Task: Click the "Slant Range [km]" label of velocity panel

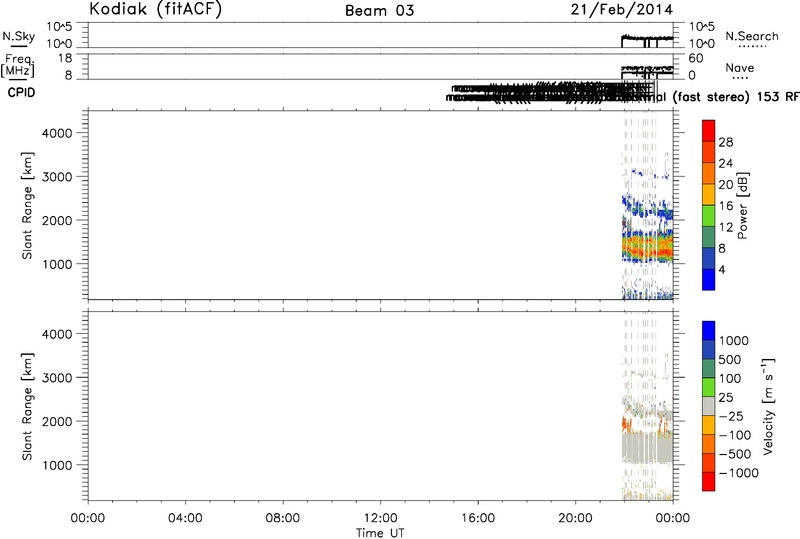Action: [x=28, y=406]
